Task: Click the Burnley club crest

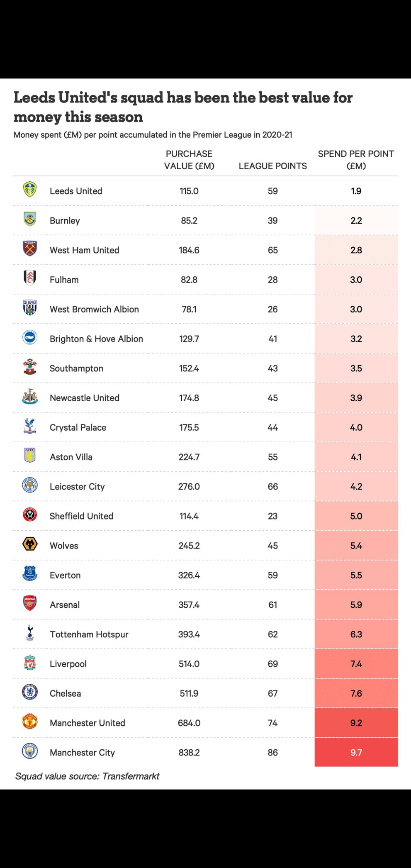Action: [x=30, y=219]
